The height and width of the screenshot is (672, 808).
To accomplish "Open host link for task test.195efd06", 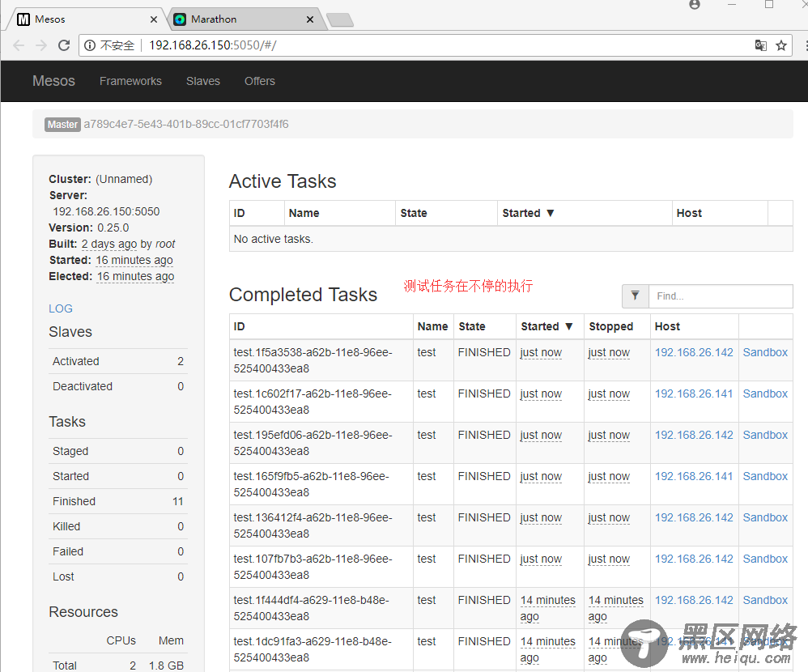I will click(x=694, y=435).
